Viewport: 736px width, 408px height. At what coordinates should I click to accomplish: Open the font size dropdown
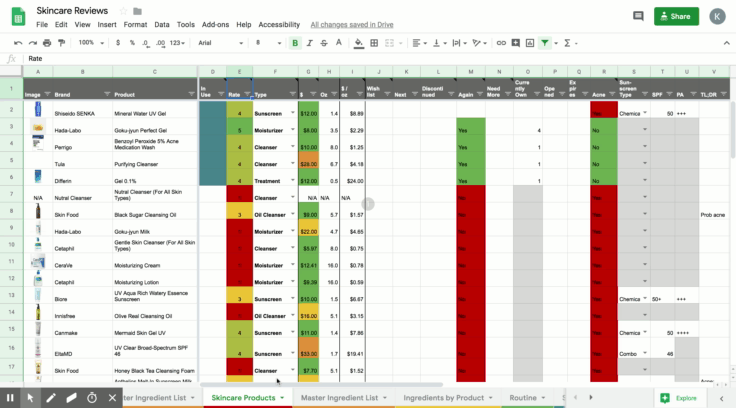click(268, 43)
